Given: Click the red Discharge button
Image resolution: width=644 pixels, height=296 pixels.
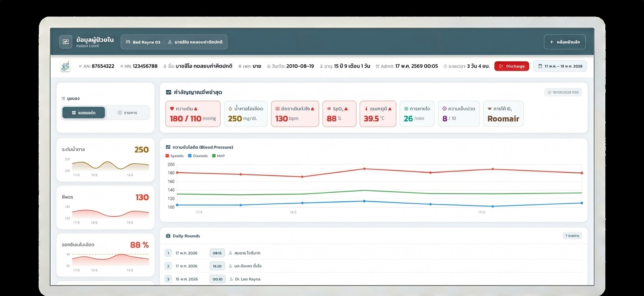Looking at the screenshot, I should point(512,66).
